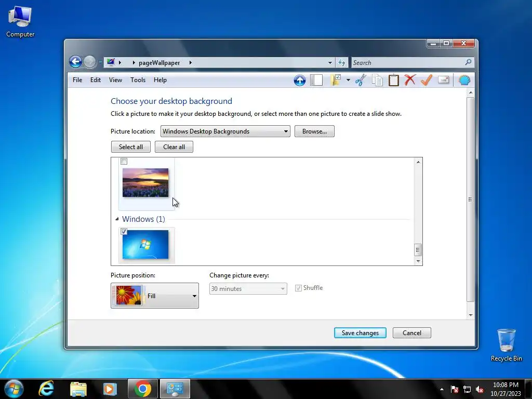Image resolution: width=532 pixels, height=399 pixels.
Task: Collapse the Windows (1) group
Action: click(x=117, y=219)
